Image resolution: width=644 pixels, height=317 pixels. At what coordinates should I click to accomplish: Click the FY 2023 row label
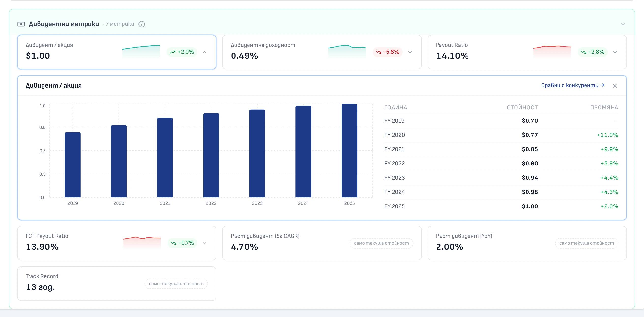click(x=395, y=178)
